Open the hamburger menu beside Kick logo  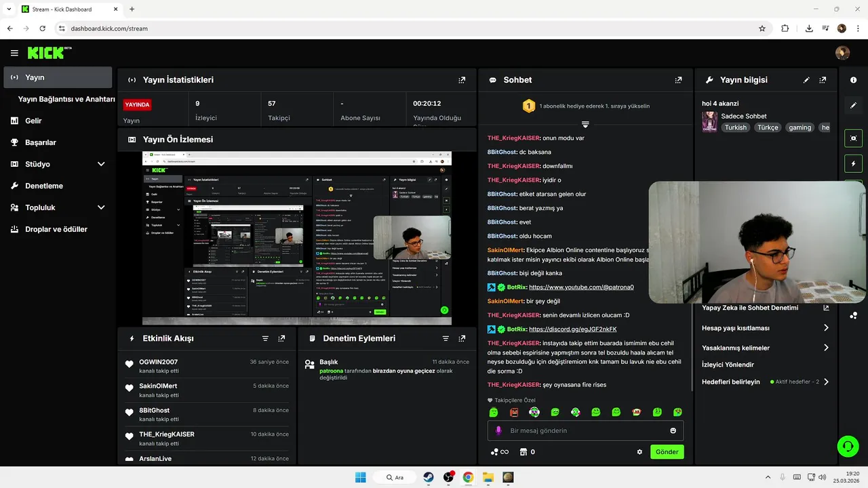pos(14,53)
